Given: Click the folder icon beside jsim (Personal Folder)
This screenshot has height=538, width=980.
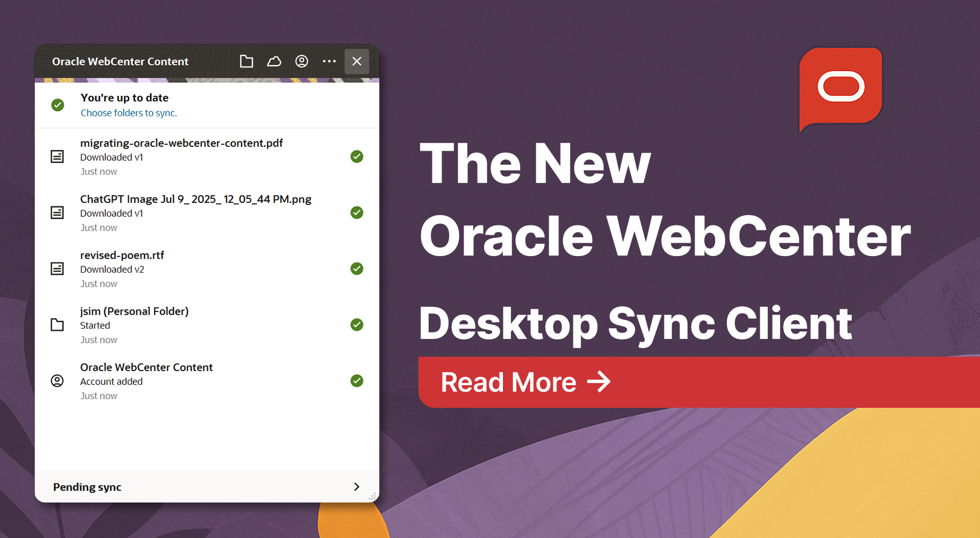Looking at the screenshot, I should point(57,324).
